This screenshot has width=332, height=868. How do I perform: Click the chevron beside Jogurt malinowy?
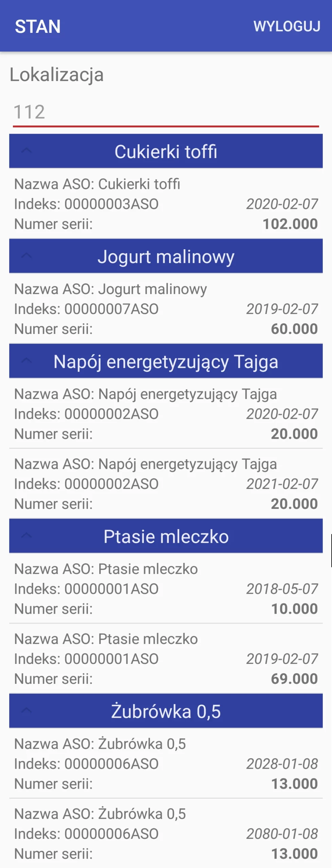pos(26,256)
